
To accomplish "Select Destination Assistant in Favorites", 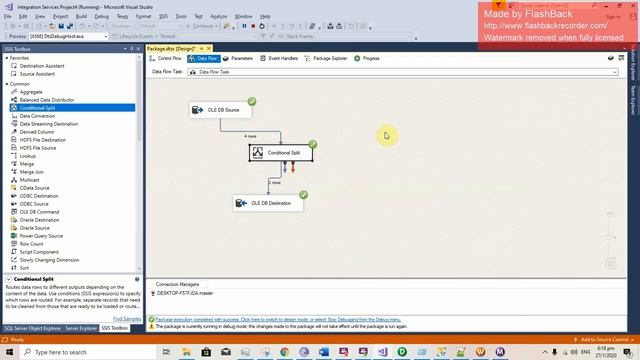I will 42,66.
